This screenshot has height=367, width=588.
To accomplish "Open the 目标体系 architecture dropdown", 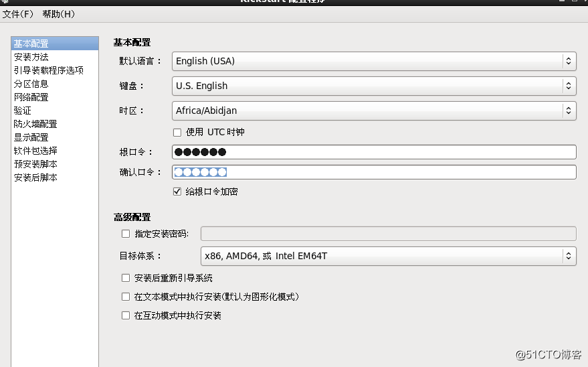I will click(389, 256).
